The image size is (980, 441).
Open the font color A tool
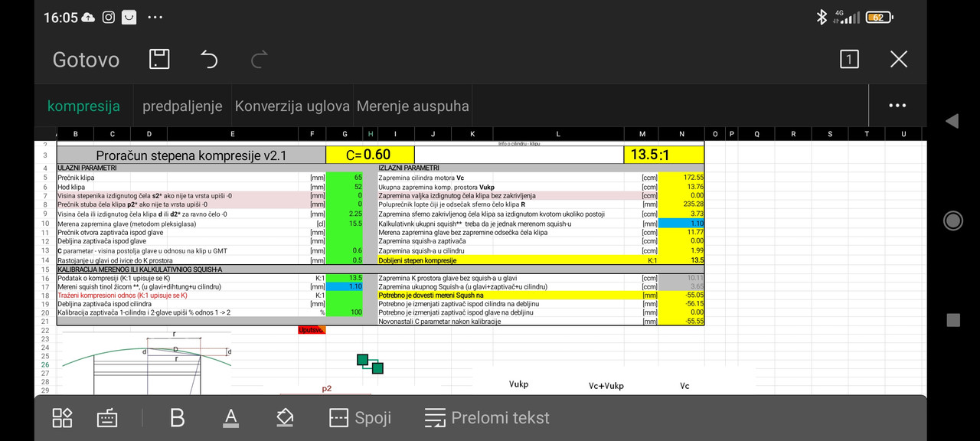tap(230, 417)
